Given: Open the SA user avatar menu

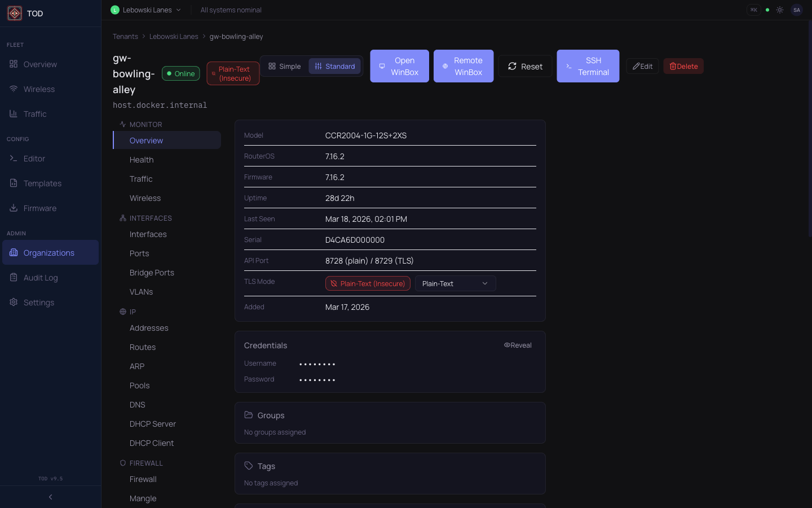Looking at the screenshot, I should point(796,10).
